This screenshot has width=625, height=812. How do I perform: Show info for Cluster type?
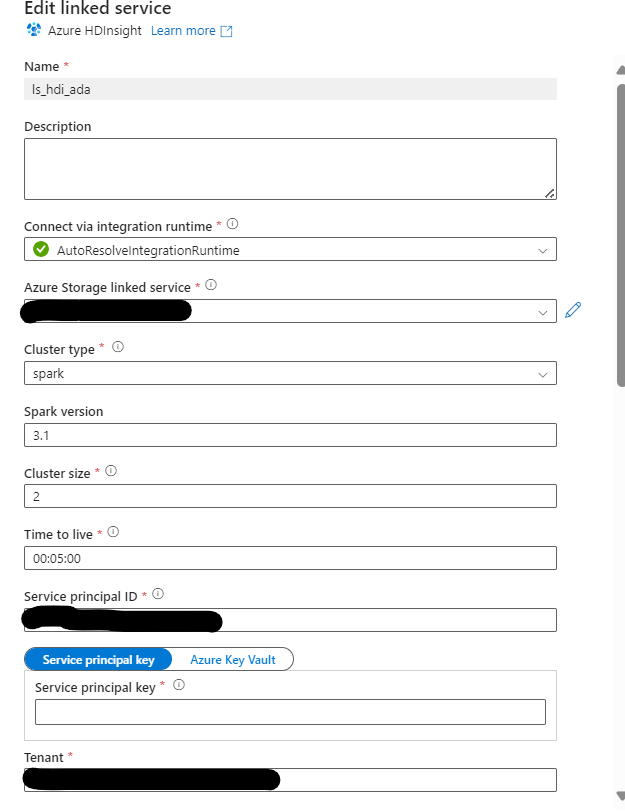pos(118,346)
